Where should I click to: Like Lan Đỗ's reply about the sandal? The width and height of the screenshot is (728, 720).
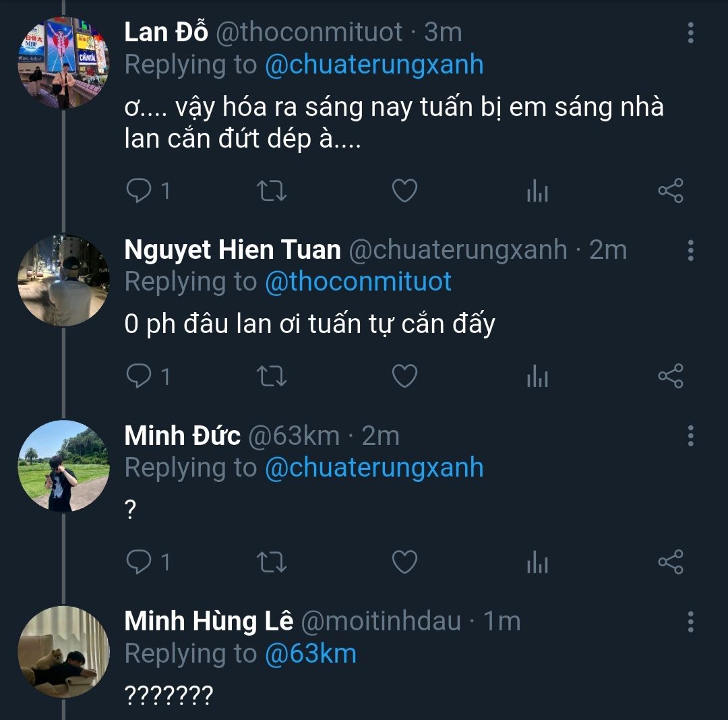(404, 191)
